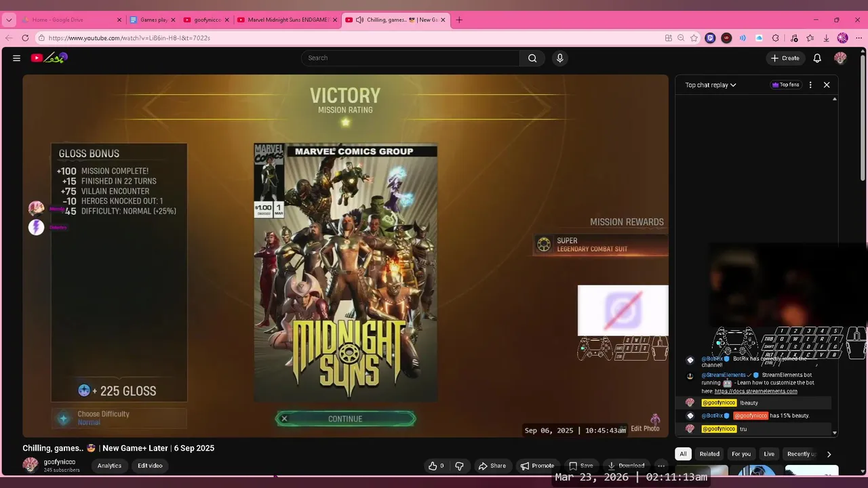Open the YouTube account avatar menu
Image resolution: width=868 pixels, height=488 pixels.
coord(840,58)
